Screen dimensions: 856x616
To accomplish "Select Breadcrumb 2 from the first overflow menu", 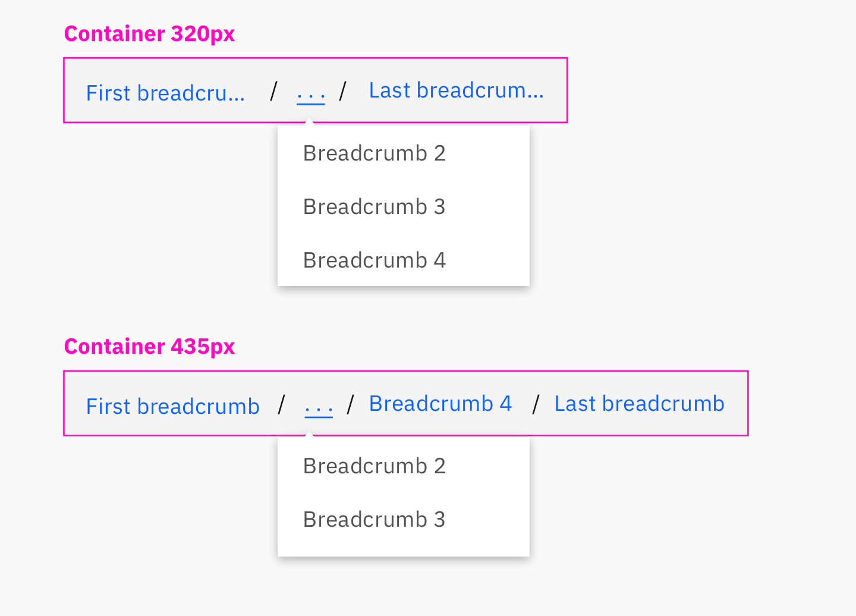I will point(374,153).
